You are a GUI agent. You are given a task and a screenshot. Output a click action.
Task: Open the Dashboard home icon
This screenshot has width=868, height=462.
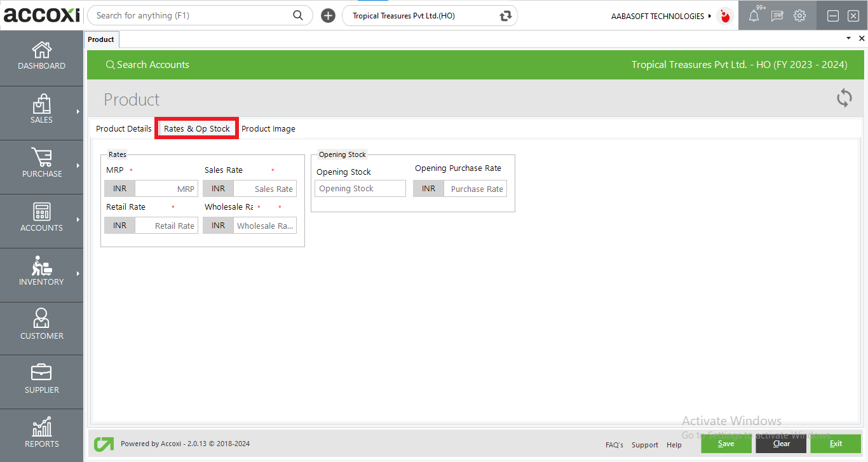tap(41, 50)
